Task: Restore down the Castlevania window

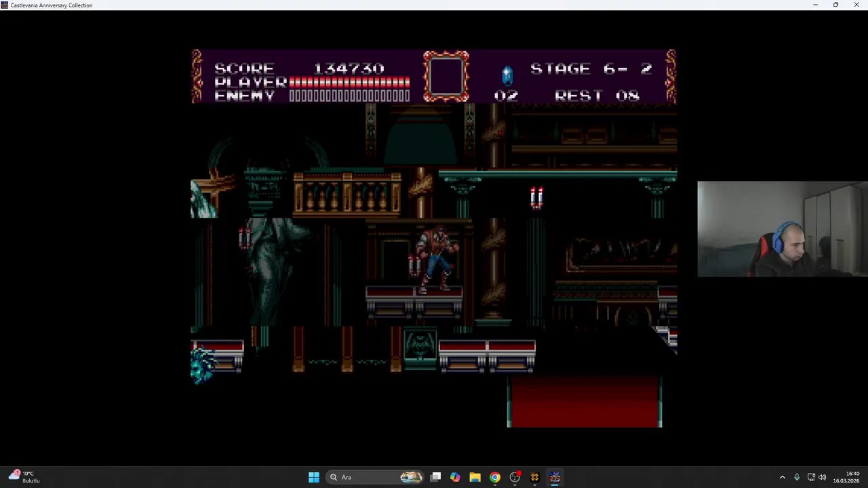Action: [x=835, y=5]
